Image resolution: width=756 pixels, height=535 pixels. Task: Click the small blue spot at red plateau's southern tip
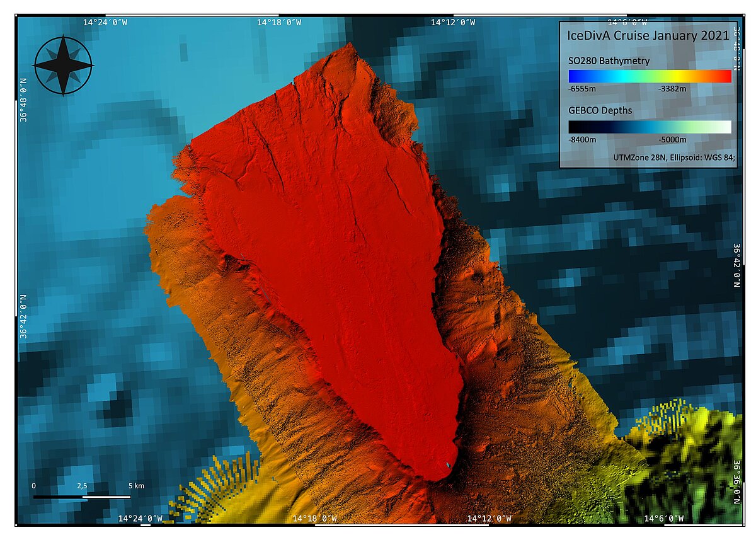click(448, 465)
